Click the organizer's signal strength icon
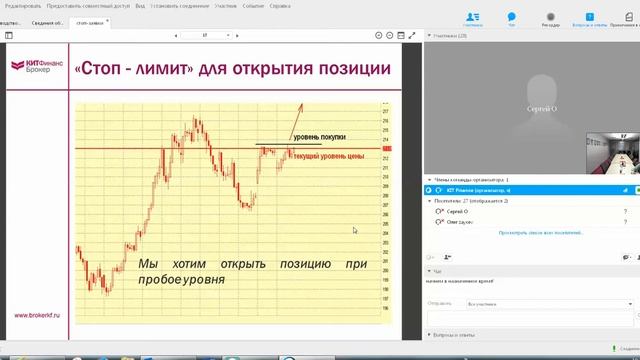Viewport: 640px width, 360px height. tap(625, 190)
